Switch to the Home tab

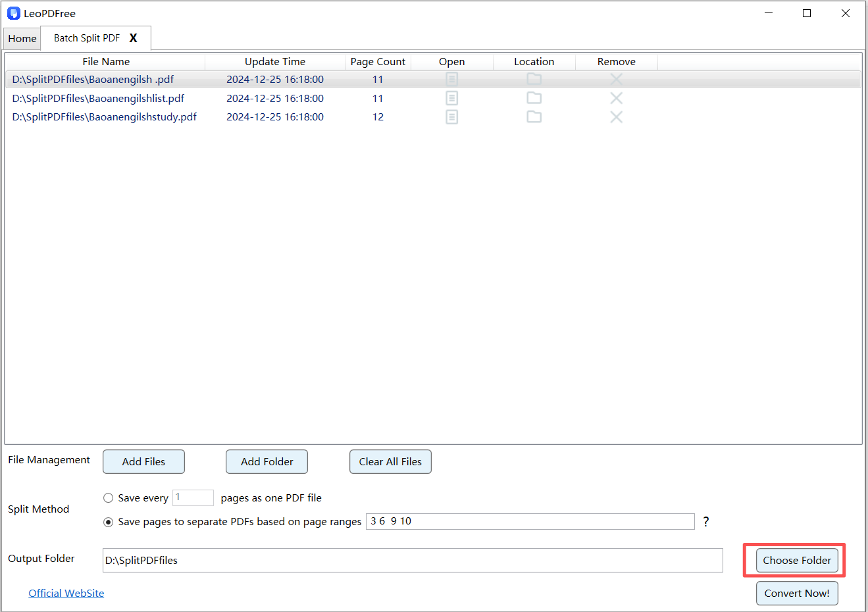click(22, 39)
